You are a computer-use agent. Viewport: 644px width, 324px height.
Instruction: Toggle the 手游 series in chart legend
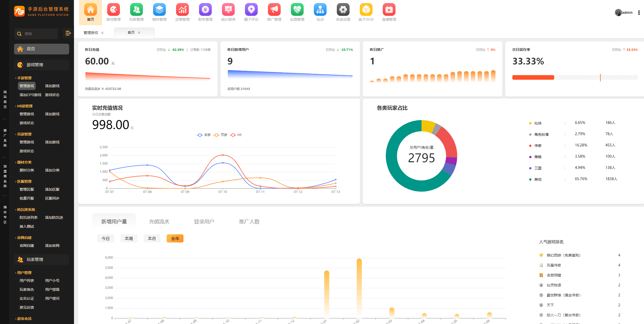click(204, 135)
